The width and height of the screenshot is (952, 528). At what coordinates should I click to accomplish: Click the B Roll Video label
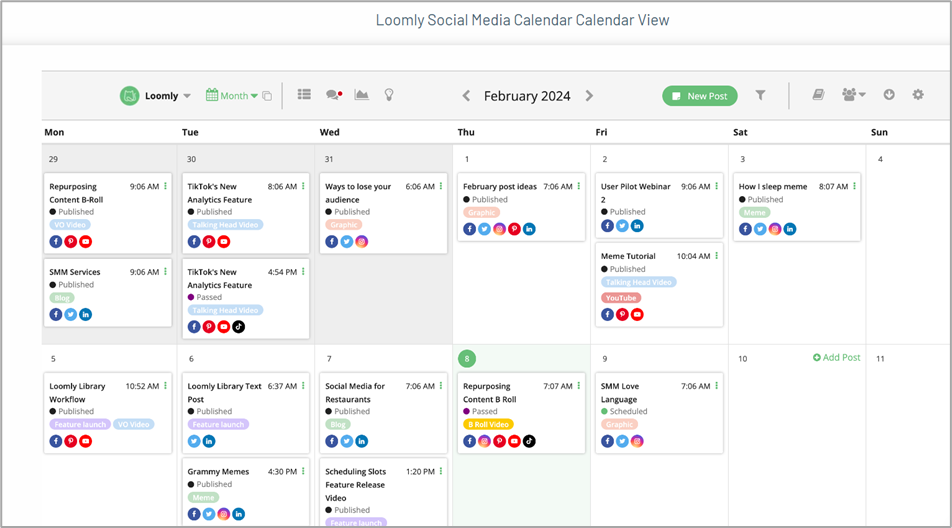click(x=488, y=424)
